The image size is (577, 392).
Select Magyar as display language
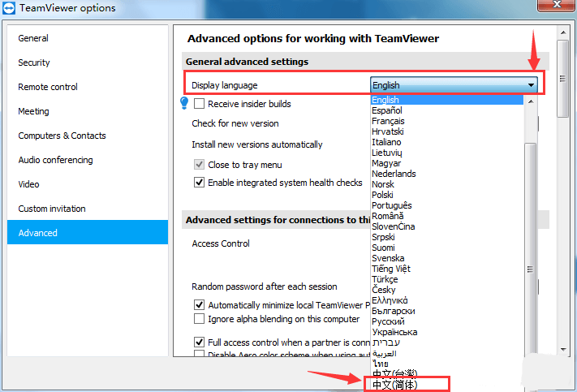coord(446,163)
